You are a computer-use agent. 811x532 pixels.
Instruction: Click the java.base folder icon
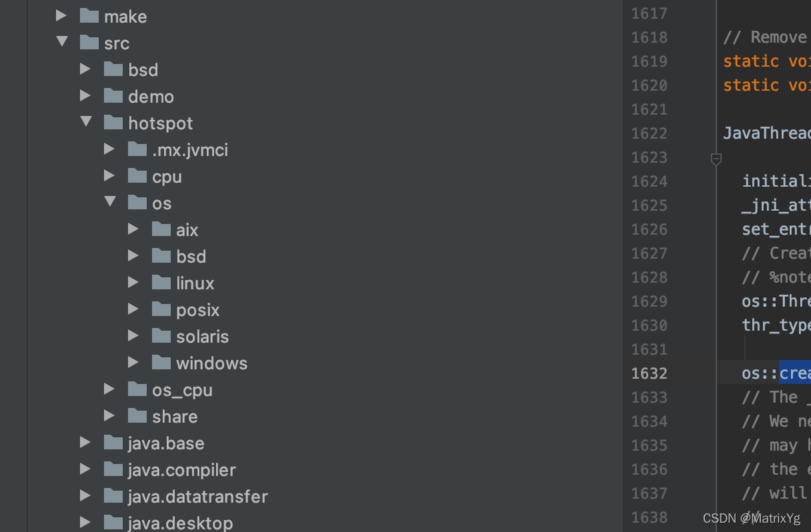pyautogui.click(x=113, y=443)
